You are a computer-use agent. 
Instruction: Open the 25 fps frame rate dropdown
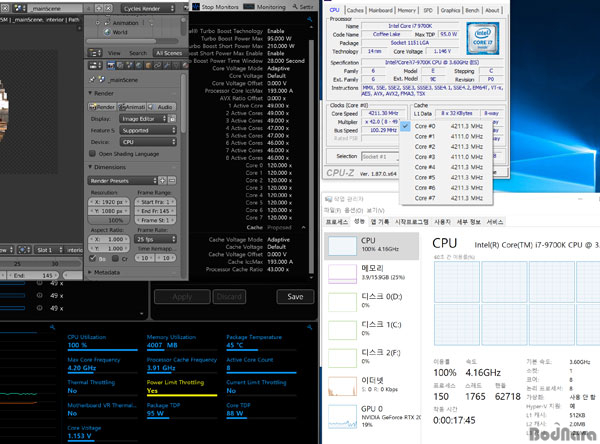coord(155,239)
